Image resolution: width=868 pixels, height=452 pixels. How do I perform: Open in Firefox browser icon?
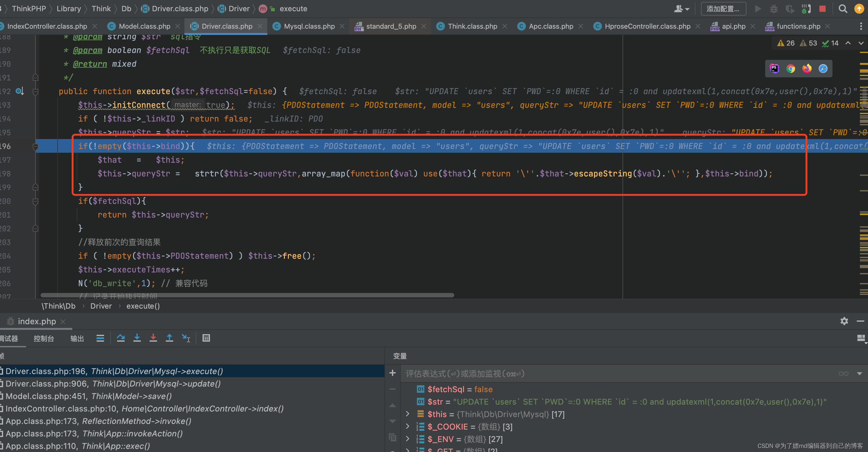click(807, 69)
